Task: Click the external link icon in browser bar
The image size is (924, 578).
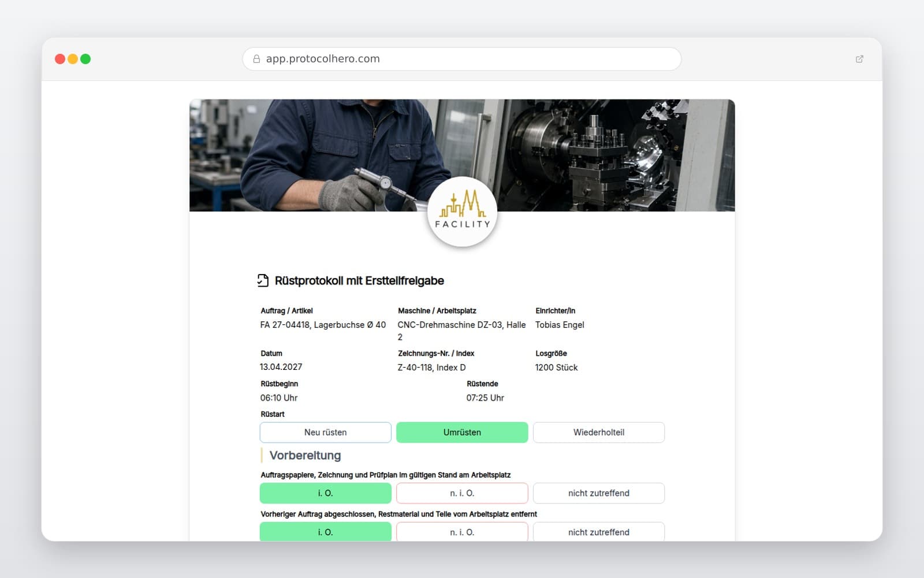Action: point(859,59)
